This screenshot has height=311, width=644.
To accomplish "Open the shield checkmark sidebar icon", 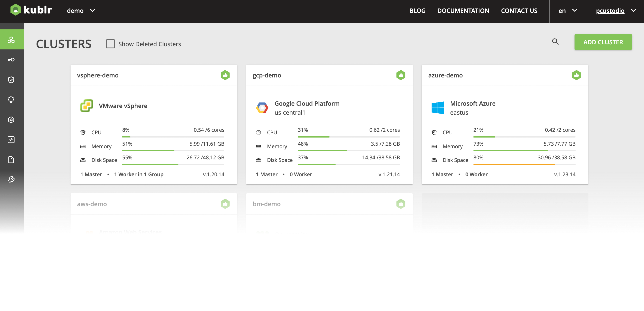I will click(11, 80).
